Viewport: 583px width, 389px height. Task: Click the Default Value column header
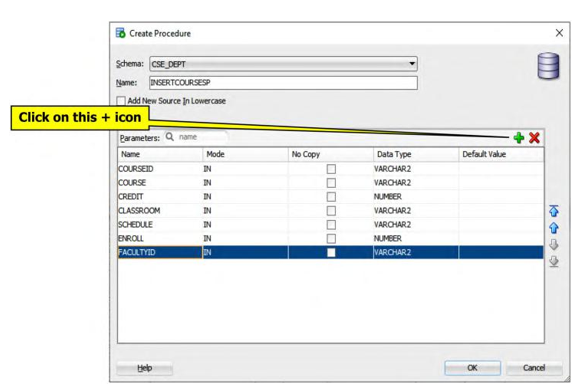pyautogui.click(x=501, y=154)
